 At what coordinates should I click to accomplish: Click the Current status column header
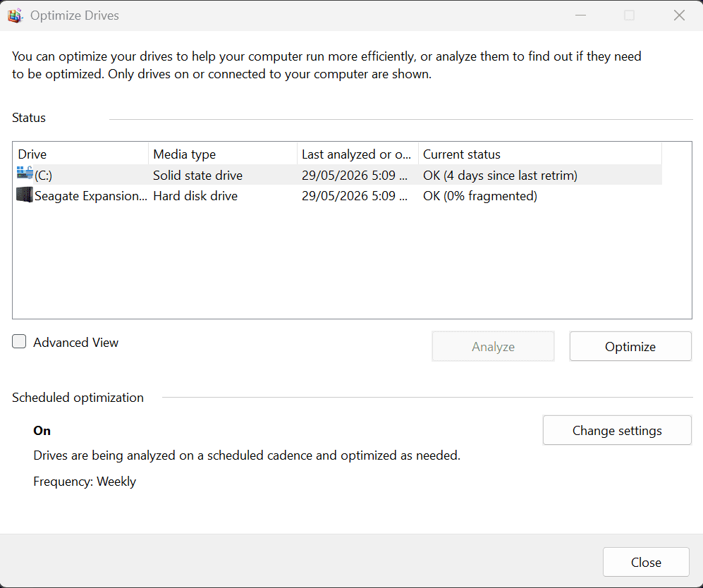(x=540, y=154)
